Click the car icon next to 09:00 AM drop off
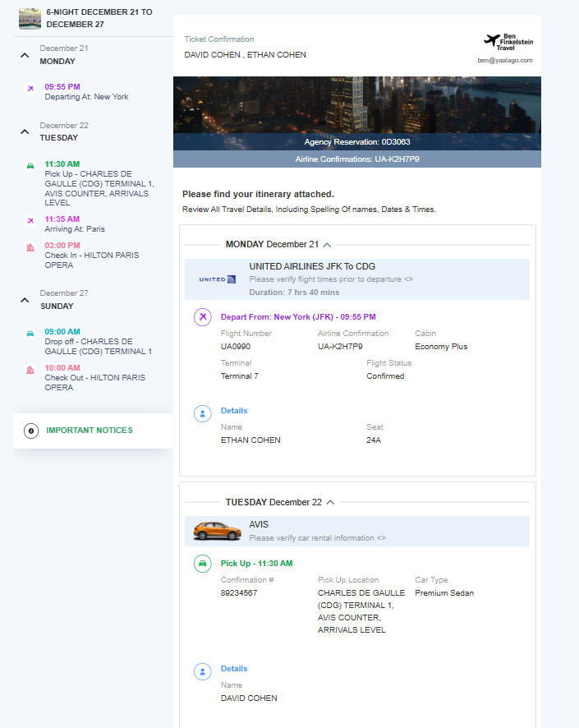The height and width of the screenshot is (728, 579). (x=30, y=334)
